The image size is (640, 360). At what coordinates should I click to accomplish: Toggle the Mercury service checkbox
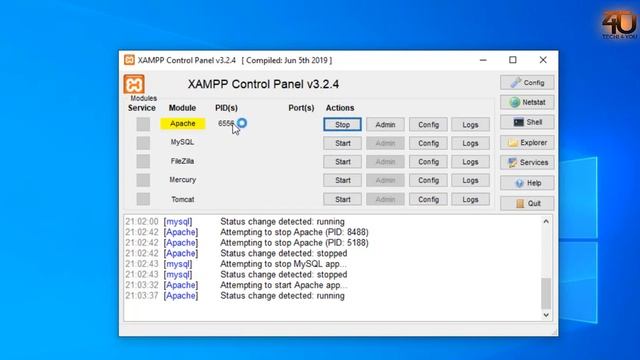pos(143,180)
